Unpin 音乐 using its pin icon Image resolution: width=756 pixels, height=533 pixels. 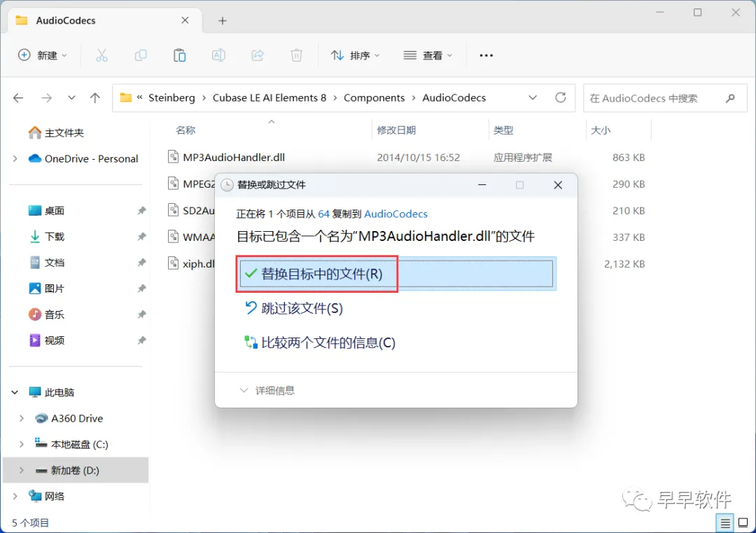click(x=141, y=314)
